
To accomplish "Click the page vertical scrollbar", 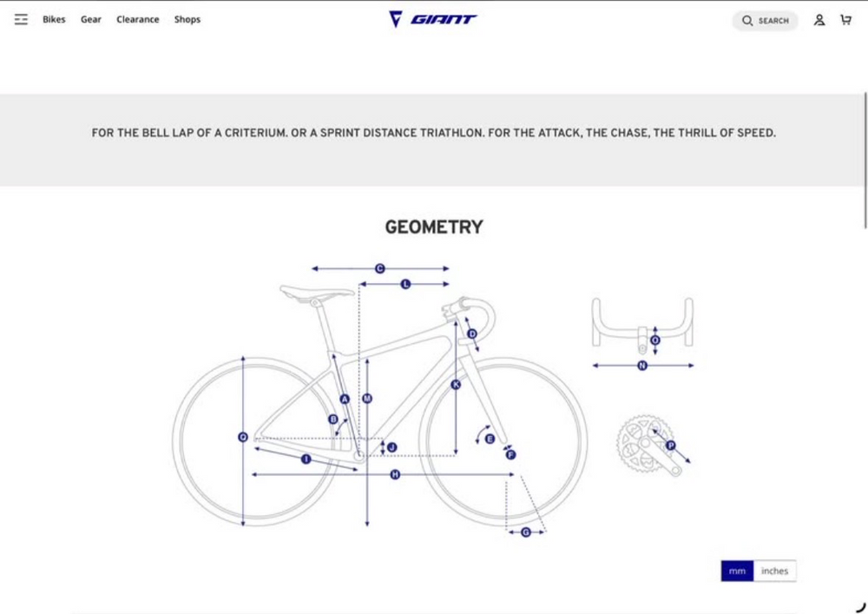I will (865, 161).
